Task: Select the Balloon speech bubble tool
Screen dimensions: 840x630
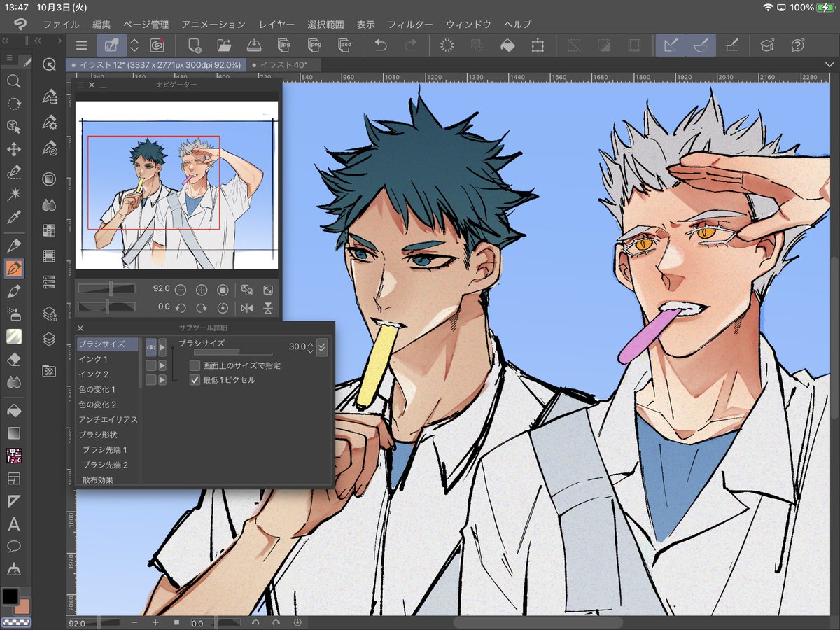Action: tap(13, 547)
